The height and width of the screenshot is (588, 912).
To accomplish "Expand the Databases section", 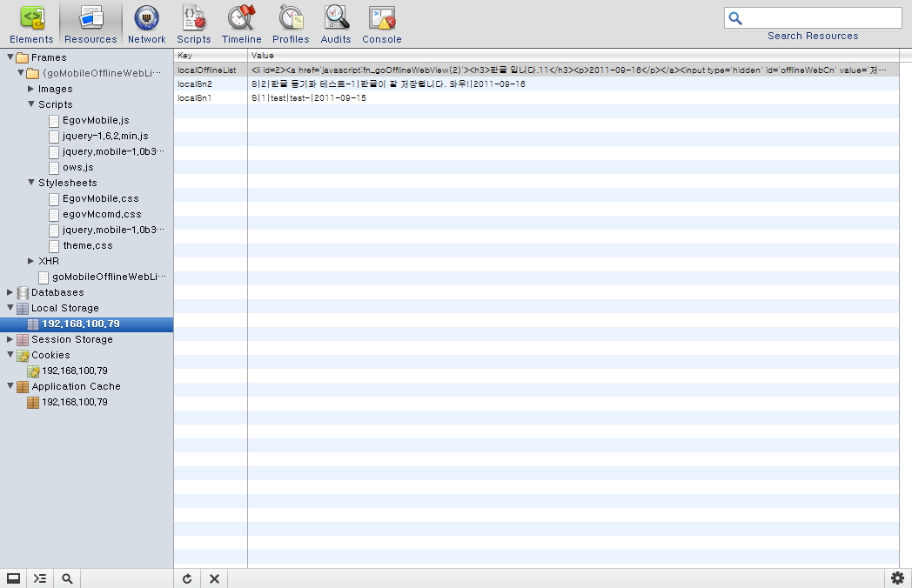I will 10,292.
